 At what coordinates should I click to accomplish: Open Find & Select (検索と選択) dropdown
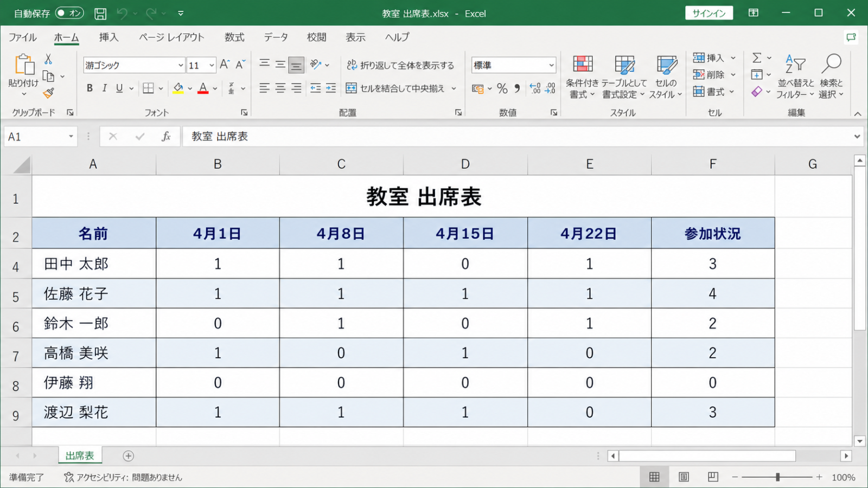(831, 77)
